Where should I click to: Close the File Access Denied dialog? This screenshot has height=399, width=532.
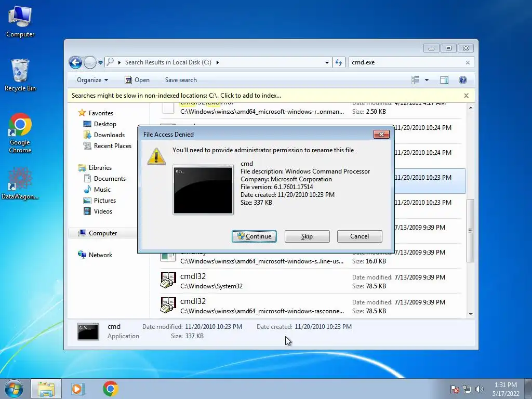(x=381, y=135)
